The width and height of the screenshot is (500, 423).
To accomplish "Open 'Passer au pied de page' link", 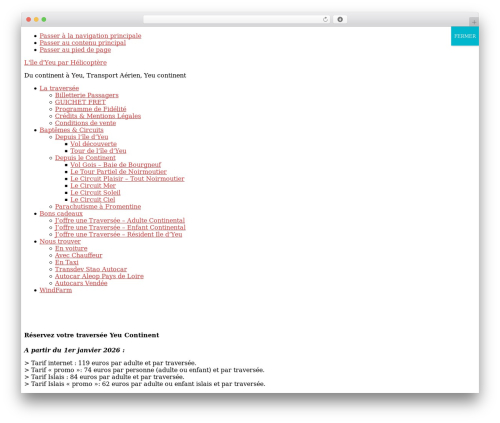I will 75,50.
